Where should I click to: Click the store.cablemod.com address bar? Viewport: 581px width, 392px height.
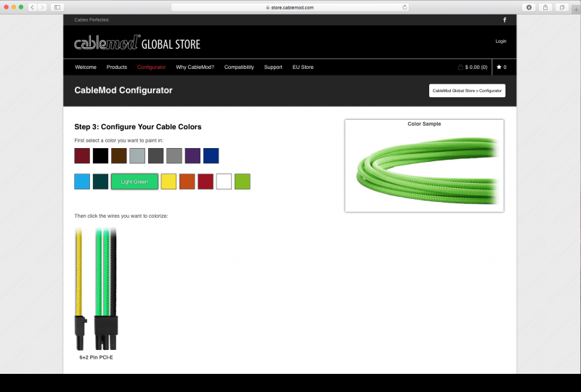[290, 7]
